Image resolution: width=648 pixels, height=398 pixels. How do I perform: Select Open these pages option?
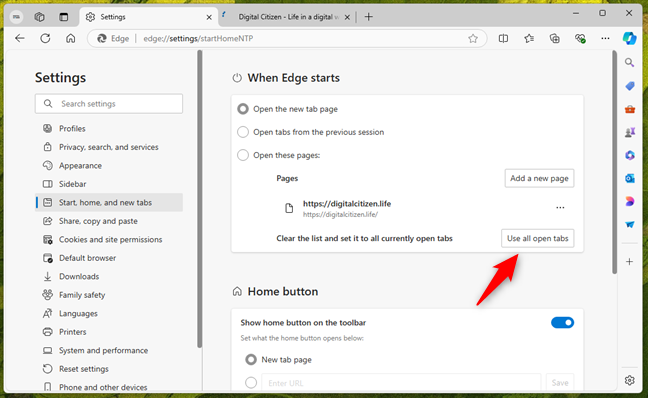click(243, 155)
